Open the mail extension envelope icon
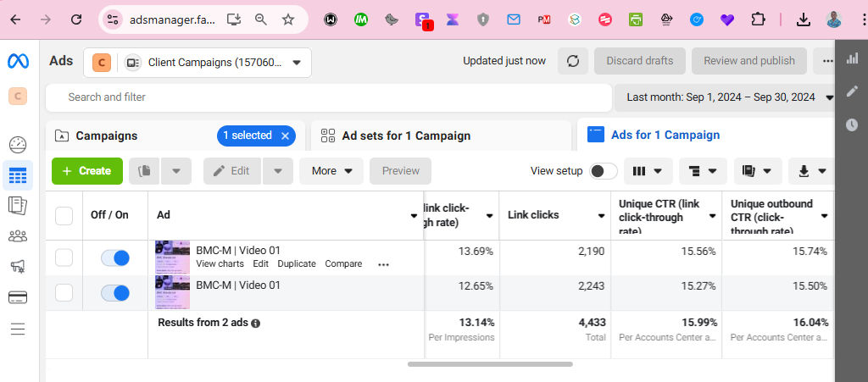 point(514,19)
